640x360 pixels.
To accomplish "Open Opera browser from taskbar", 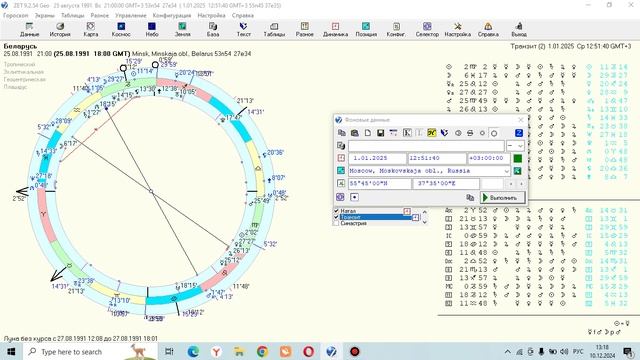I will pyautogui.click(x=309, y=351).
